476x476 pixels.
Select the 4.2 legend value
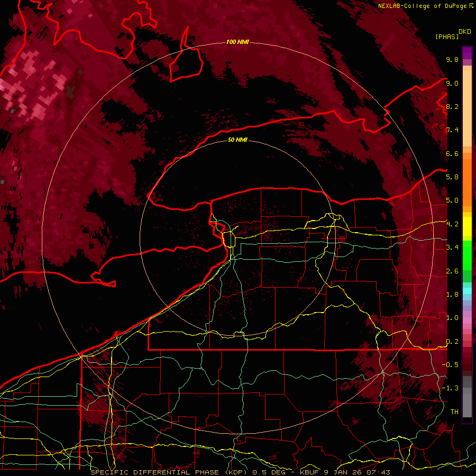(452, 224)
